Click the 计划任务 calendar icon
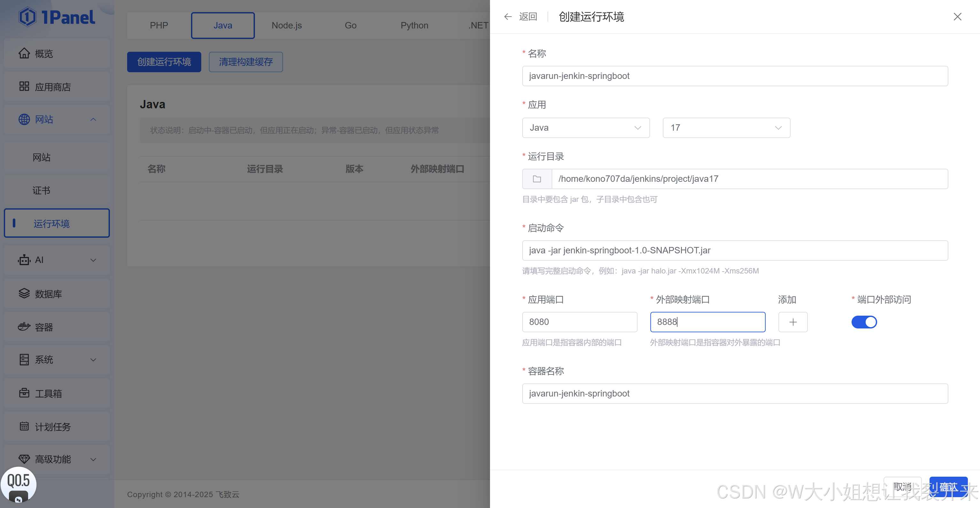The width and height of the screenshot is (980, 508). [24, 426]
